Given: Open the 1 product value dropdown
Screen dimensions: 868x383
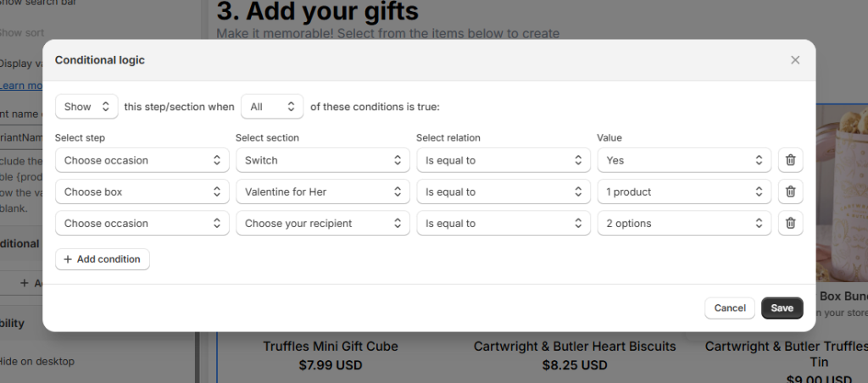Looking at the screenshot, I should pyautogui.click(x=684, y=191).
